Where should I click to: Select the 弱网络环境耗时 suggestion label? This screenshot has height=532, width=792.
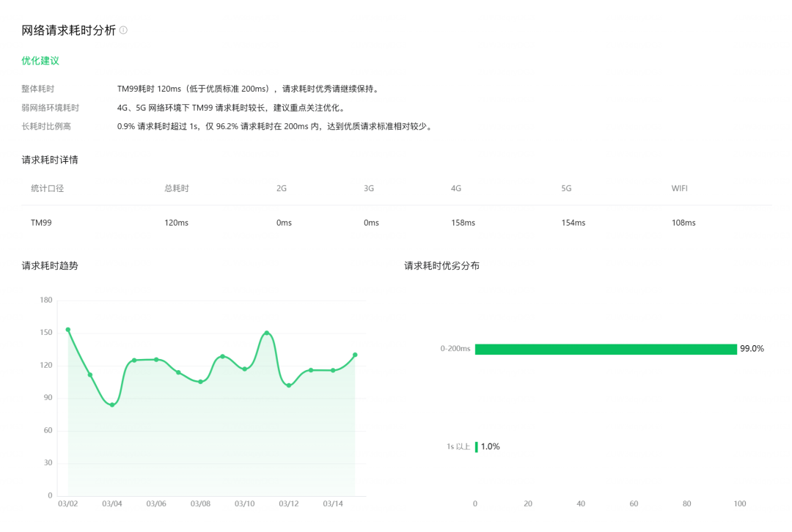(51, 108)
